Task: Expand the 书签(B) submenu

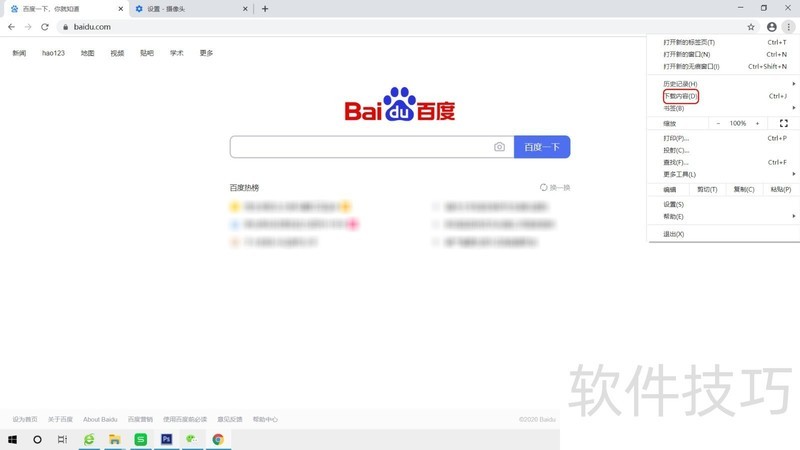Action: tap(724, 108)
